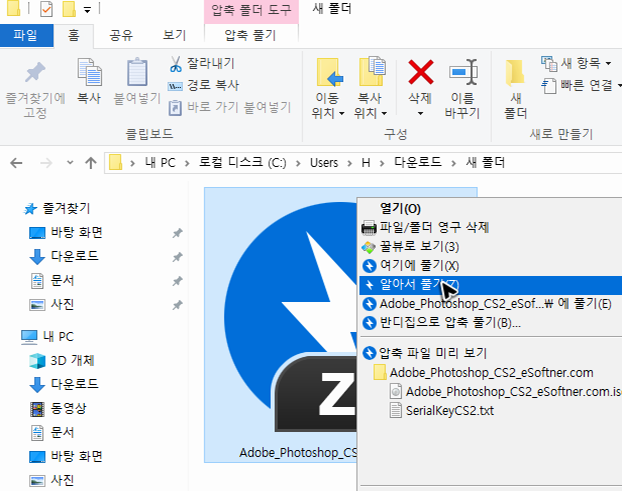Switch to the 보기 ribbon tab
This screenshot has width=622, height=491.
(x=174, y=35)
